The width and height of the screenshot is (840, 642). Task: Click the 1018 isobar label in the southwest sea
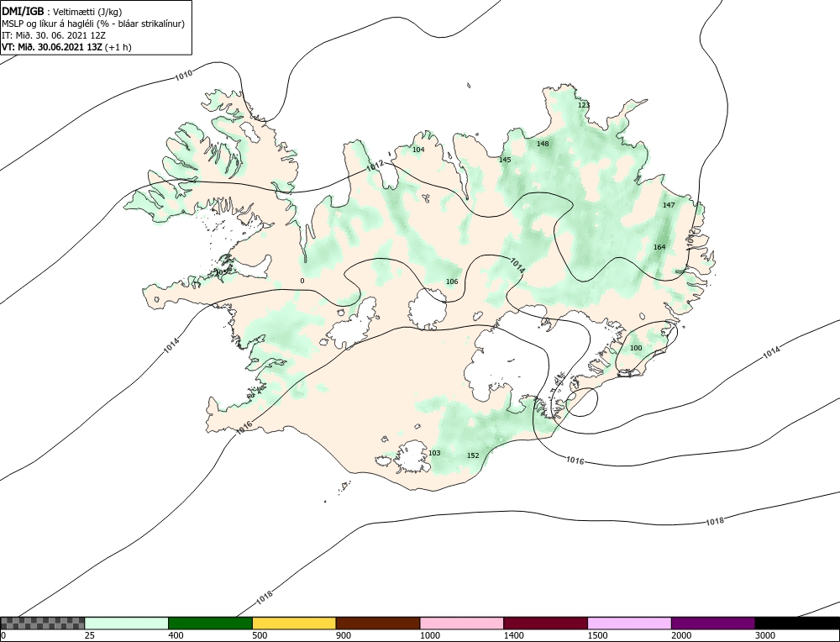point(265,597)
